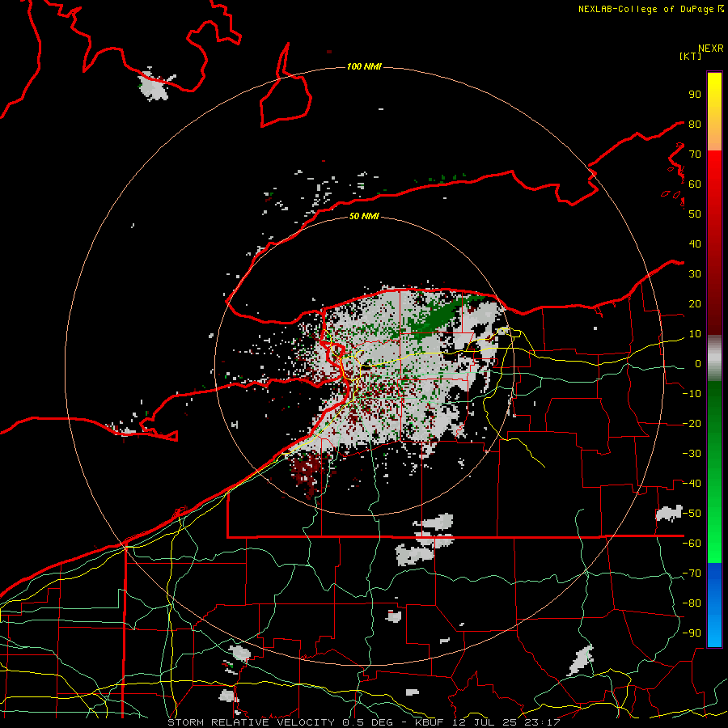The width and height of the screenshot is (728, 728).
Task: Click the 30 knot value on scale
Action: coord(695,274)
